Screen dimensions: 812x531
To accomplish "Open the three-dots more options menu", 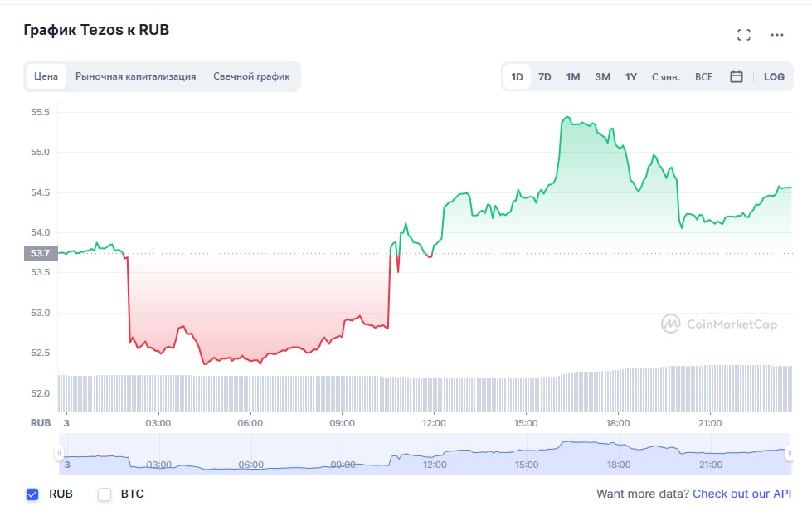I will [777, 35].
